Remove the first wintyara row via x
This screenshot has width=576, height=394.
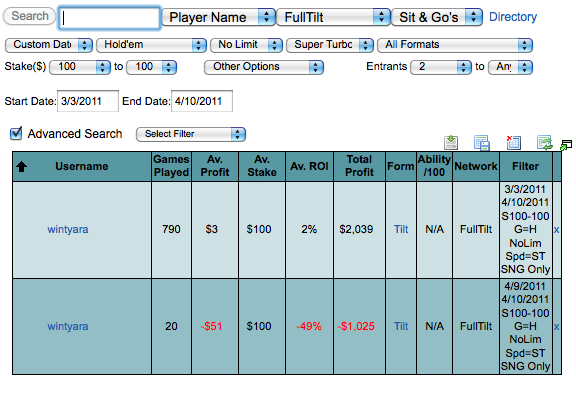(556, 230)
